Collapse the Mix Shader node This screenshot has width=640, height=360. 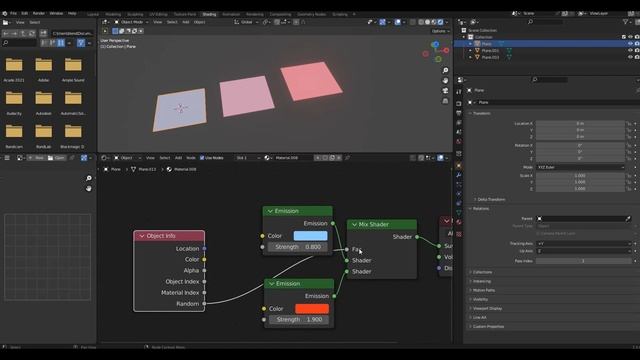point(354,224)
